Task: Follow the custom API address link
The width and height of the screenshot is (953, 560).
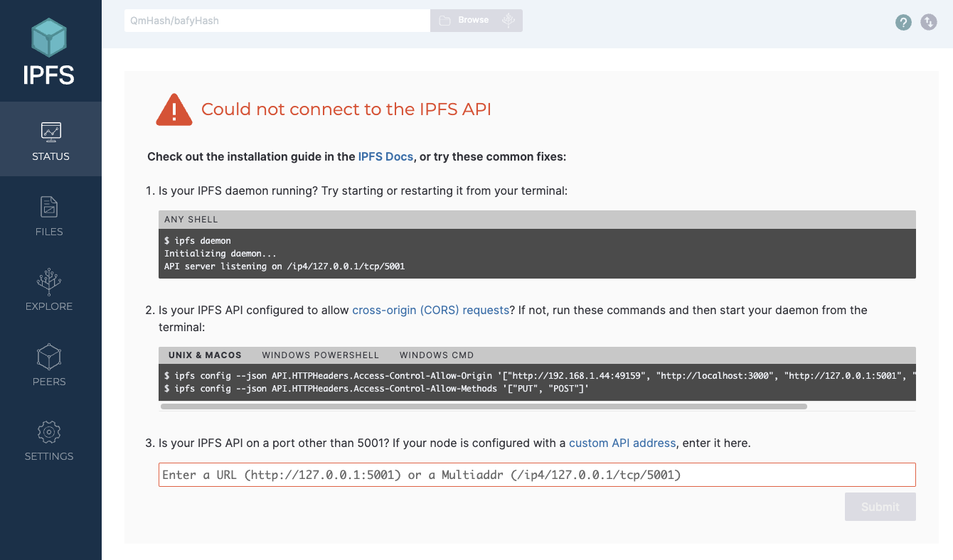Action: pyautogui.click(x=622, y=443)
